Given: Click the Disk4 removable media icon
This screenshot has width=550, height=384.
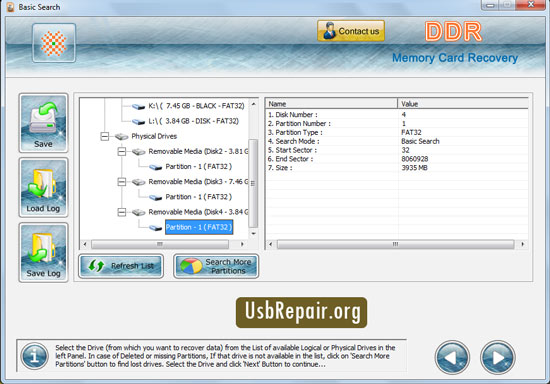Looking at the screenshot, I should (139, 213).
